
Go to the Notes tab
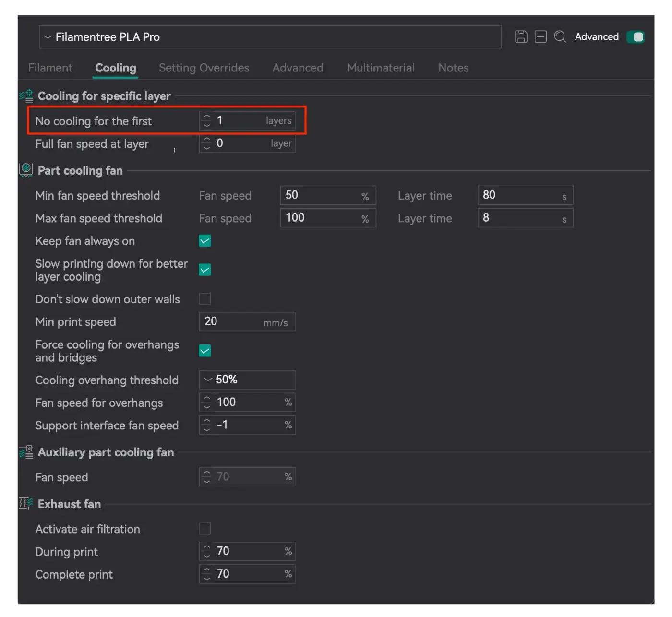[453, 68]
